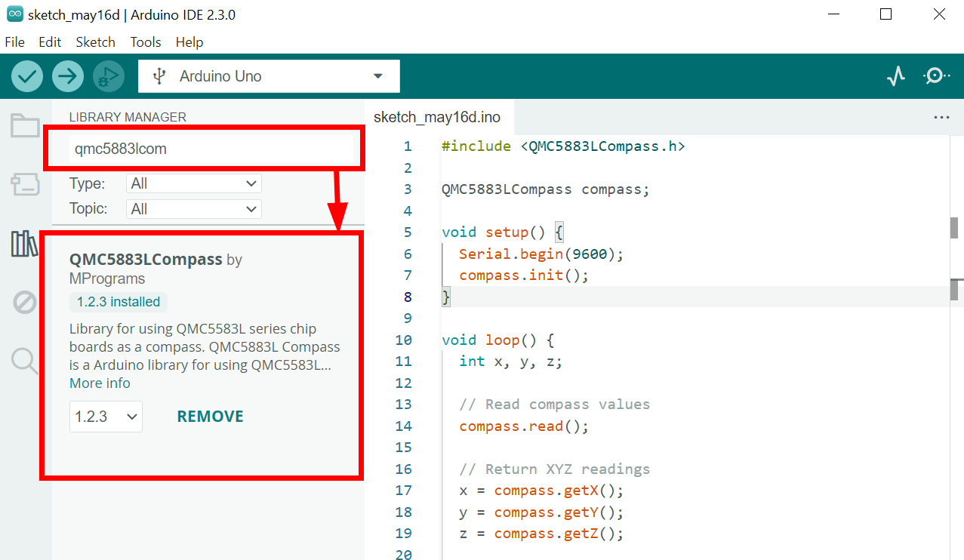964x560 pixels.
Task: Open the Serial Plotter icon
Action: point(896,76)
